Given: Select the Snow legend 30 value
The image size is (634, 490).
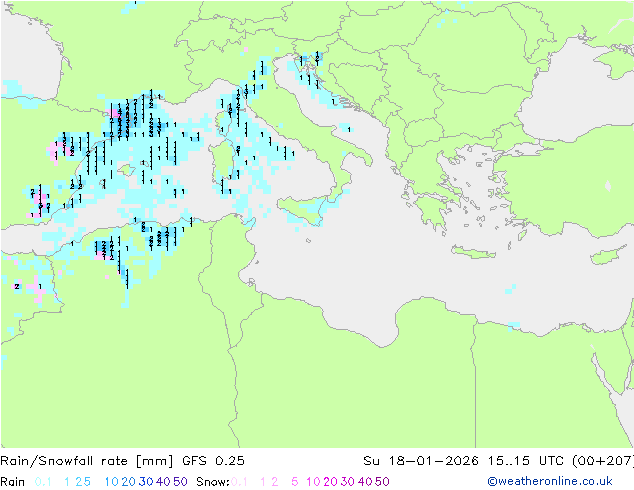Looking at the screenshot, I should click(348, 482).
